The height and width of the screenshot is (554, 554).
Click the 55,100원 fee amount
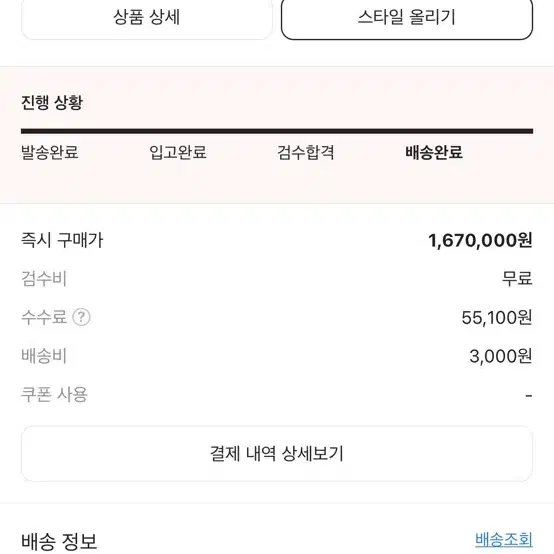point(497,317)
